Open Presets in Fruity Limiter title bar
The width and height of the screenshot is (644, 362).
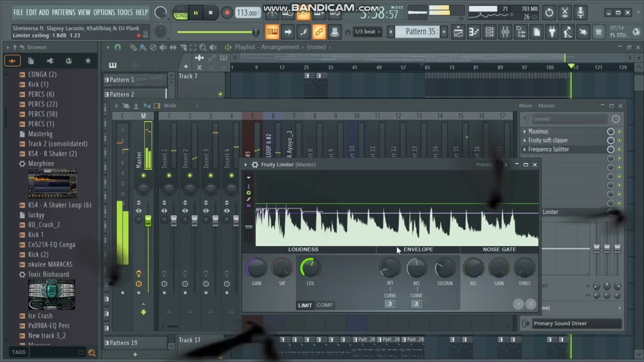(x=485, y=164)
